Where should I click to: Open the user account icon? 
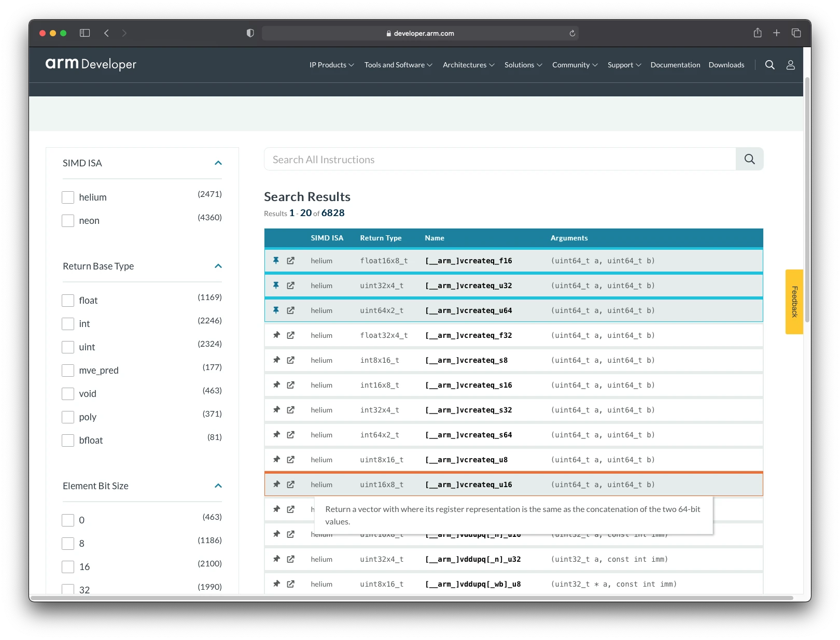pos(791,65)
